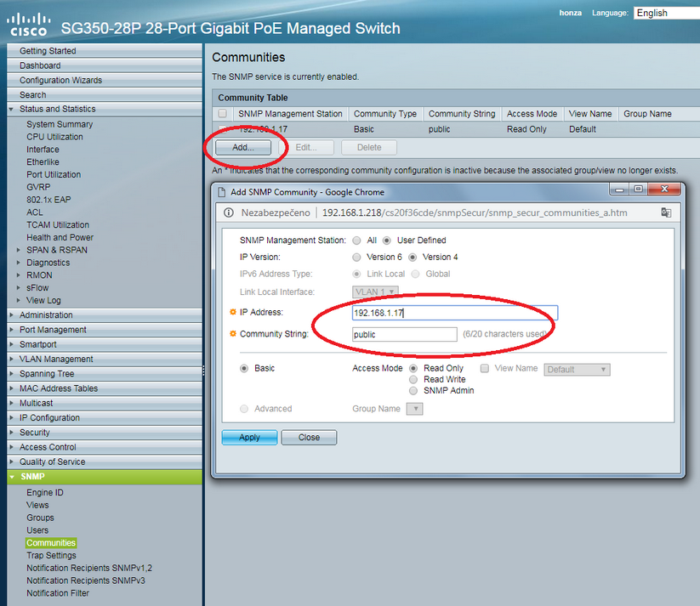Open the Language dropdown
The height and width of the screenshot is (606, 700).
pyautogui.click(x=667, y=13)
